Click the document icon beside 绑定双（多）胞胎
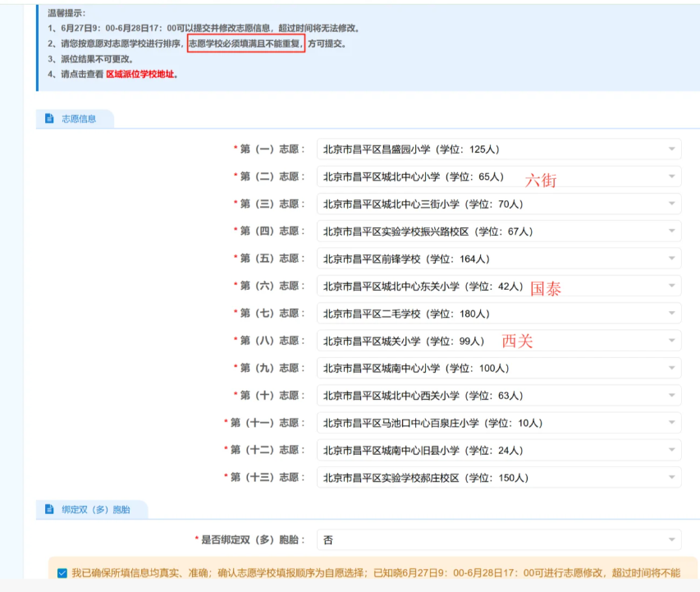Screen dimensions: 700x592 coord(49,509)
